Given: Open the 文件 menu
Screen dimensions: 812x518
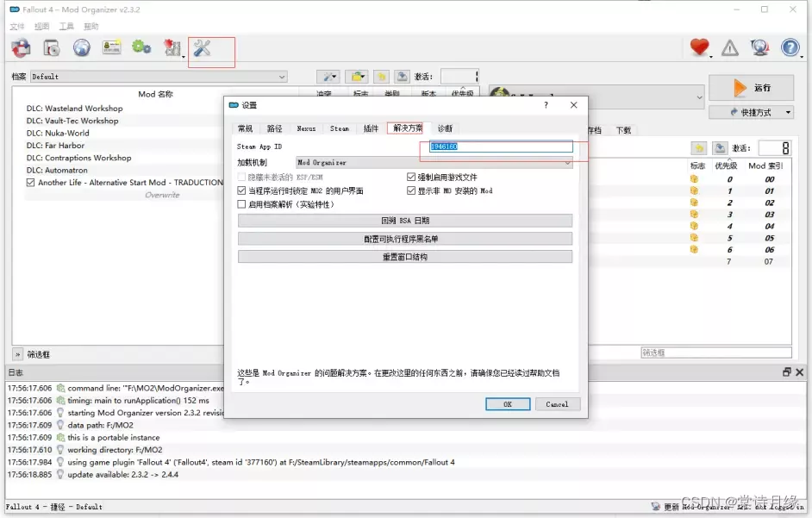Looking at the screenshot, I should tap(17, 26).
